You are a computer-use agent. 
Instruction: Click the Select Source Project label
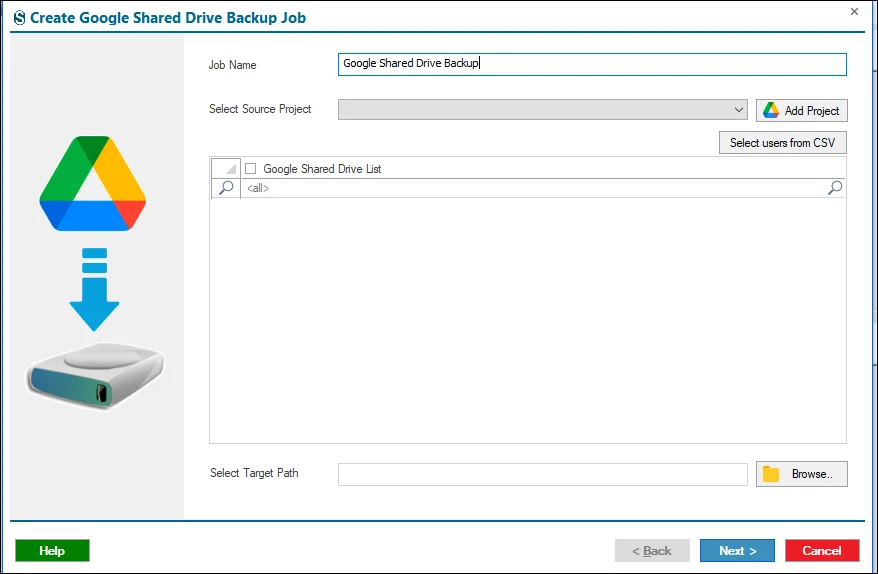(x=260, y=109)
